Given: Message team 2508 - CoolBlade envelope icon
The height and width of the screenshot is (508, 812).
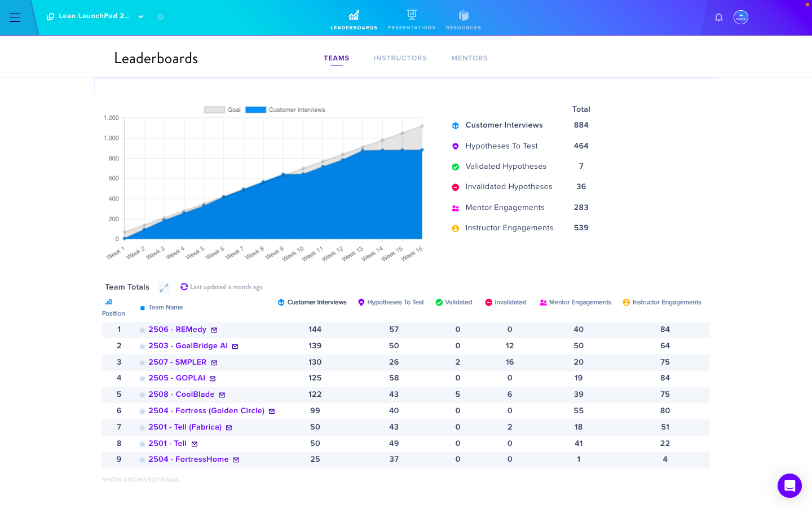Looking at the screenshot, I should click(x=222, y=395).
